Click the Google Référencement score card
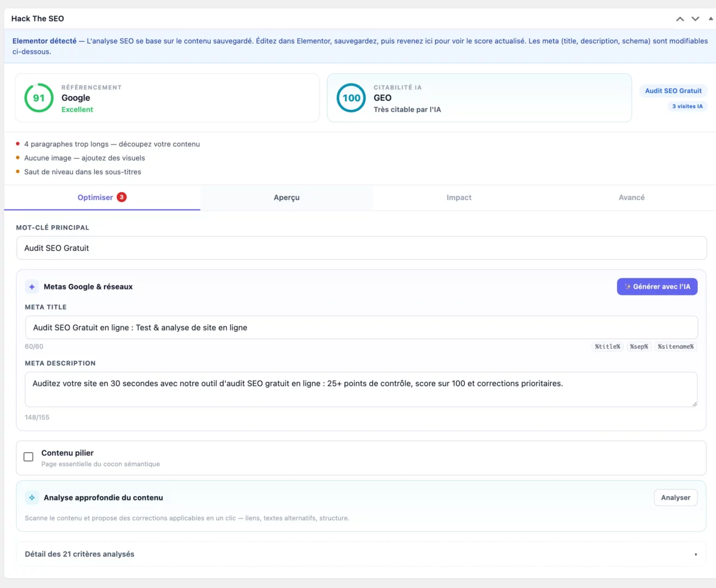 click(167, 98)
